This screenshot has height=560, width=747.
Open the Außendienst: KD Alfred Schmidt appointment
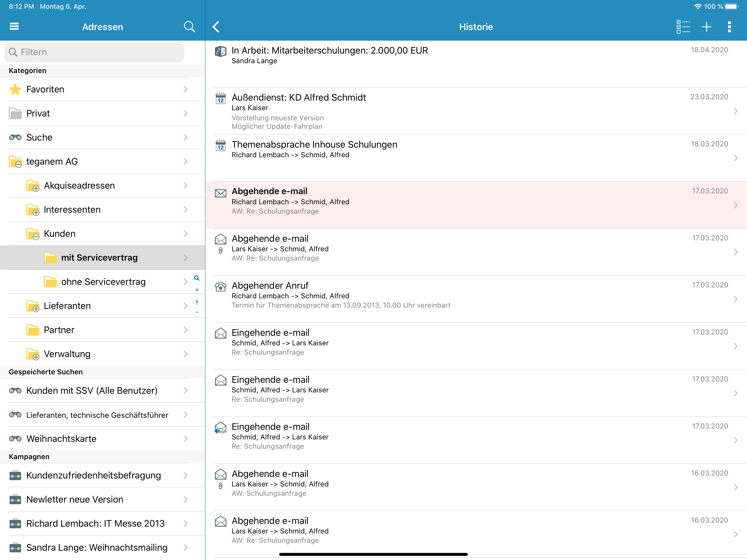(x=476, y=111)
